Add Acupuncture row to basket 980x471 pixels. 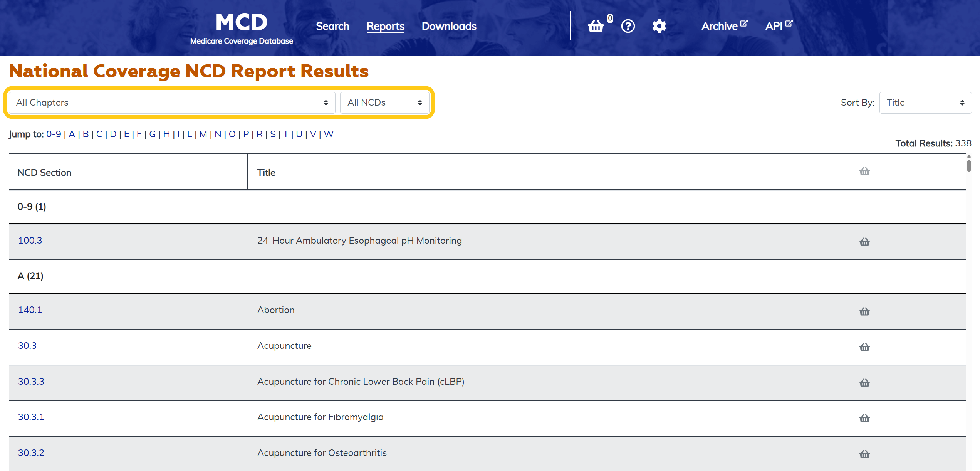click(x=864, y=347)
